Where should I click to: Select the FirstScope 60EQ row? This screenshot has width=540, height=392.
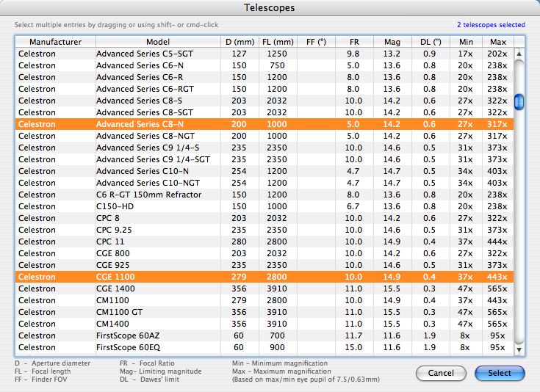264,347
